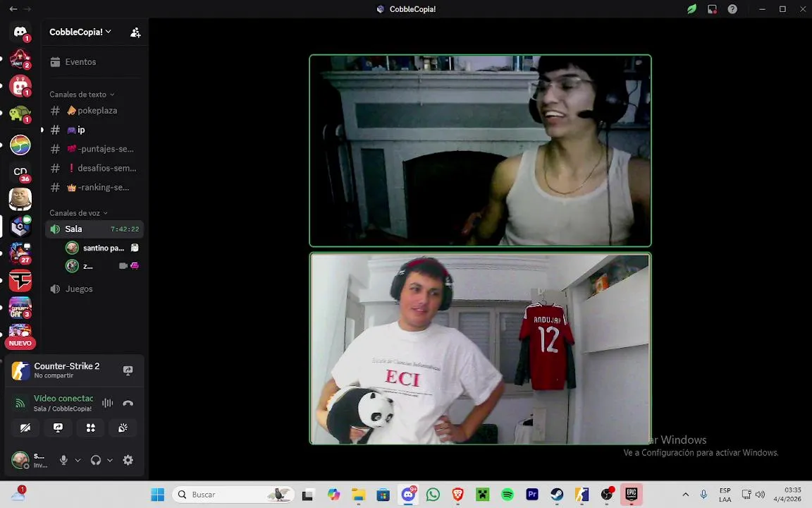
Task: Click the 7:42:22 call timer
Action: pos(125,229)
